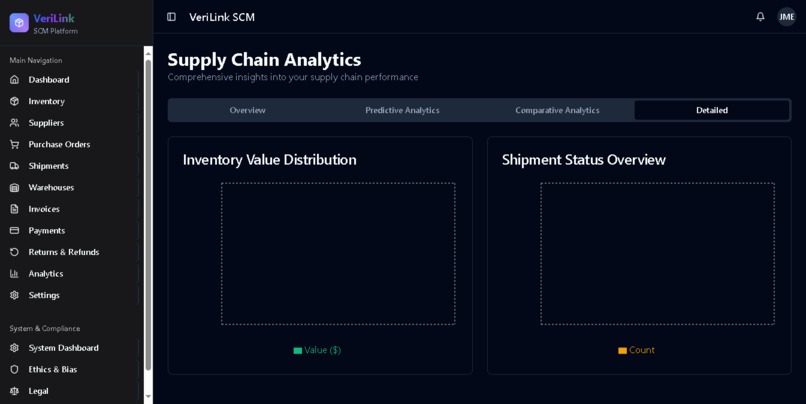Click the Invoices document icon
Viewport: 806px width, 404px height.
[x=14, y=209]
